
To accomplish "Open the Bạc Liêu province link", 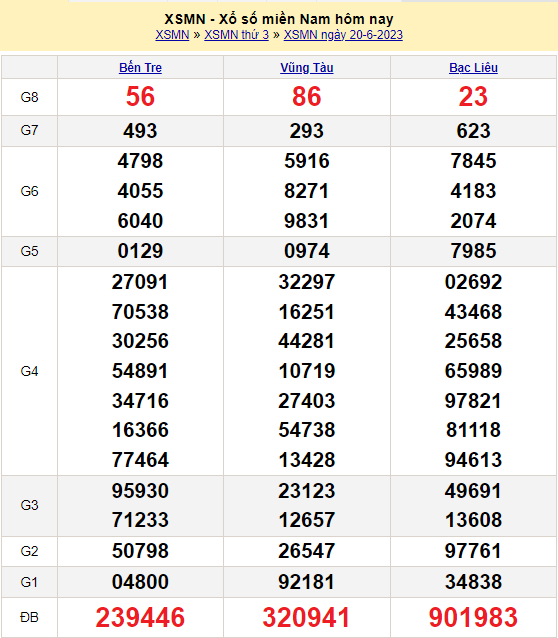I will pos(473,68).
